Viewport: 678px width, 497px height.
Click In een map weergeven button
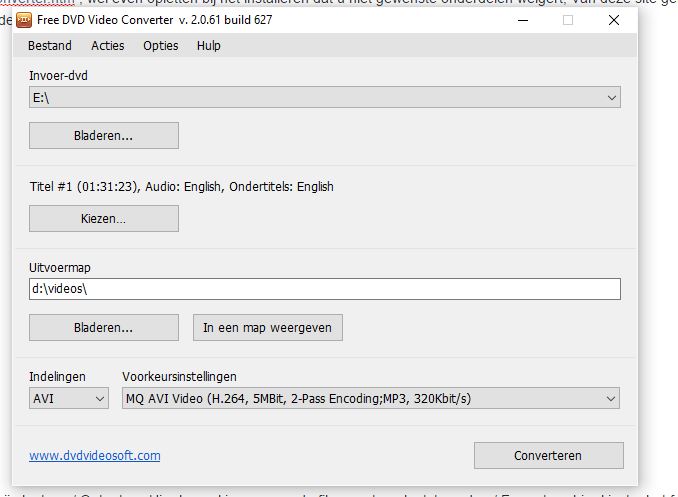[x=268, y=327]
